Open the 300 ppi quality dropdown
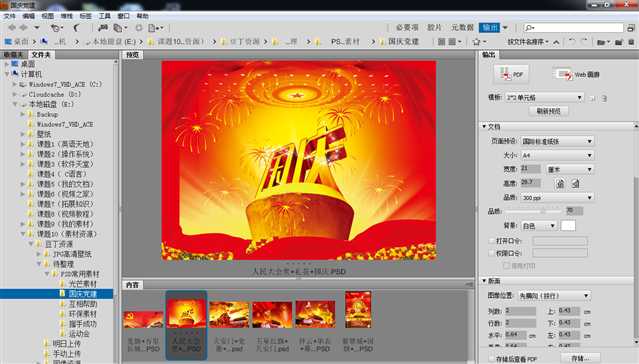Image resolution: width=639 pixels, height=364 pixels. point(557,197)
